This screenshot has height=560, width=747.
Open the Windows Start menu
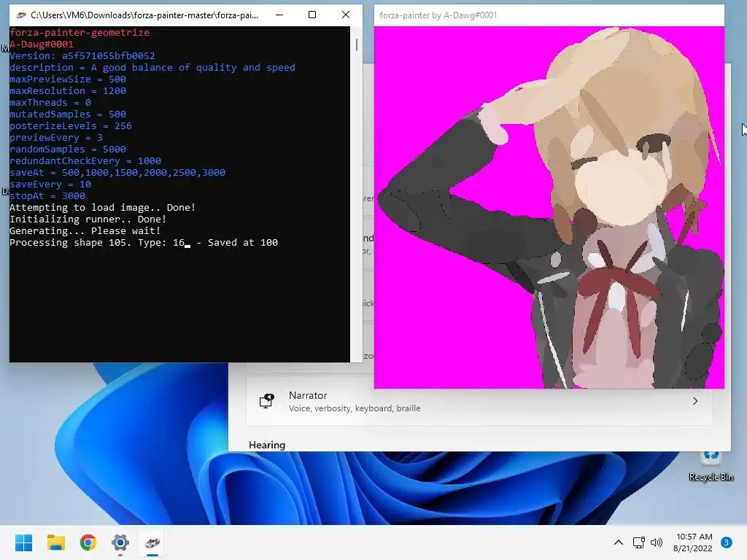pos(23,542)
